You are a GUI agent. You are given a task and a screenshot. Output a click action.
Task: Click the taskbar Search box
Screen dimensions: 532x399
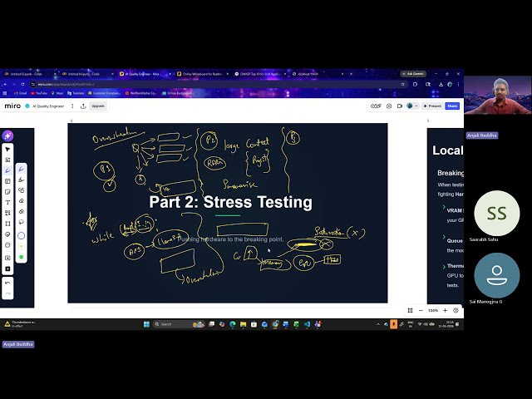point(179,324)
